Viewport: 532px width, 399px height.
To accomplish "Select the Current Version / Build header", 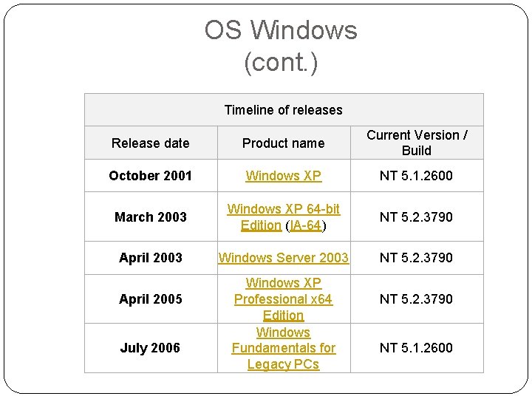I will [x=416, y=143].
